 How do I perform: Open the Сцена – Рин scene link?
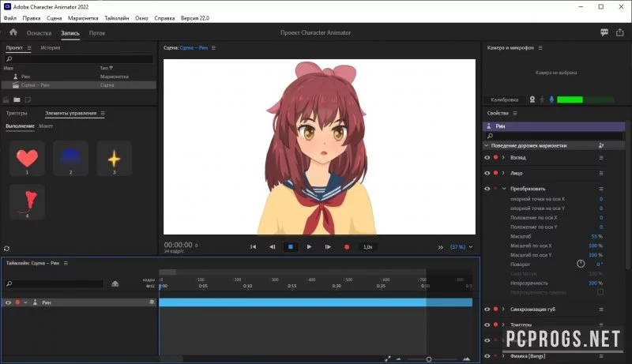point(194,47)
